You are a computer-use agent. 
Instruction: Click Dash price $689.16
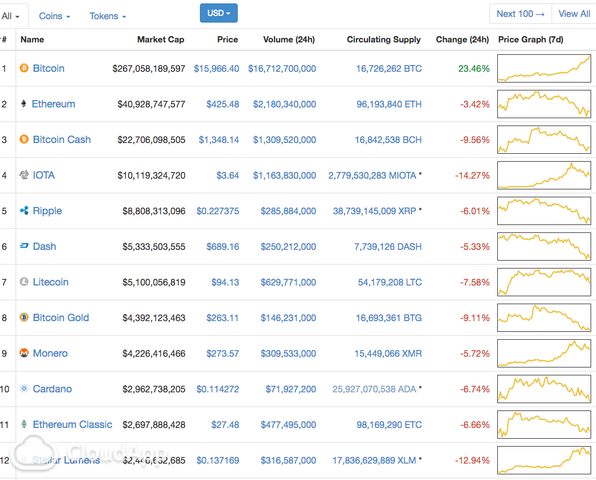coord(223,247)
